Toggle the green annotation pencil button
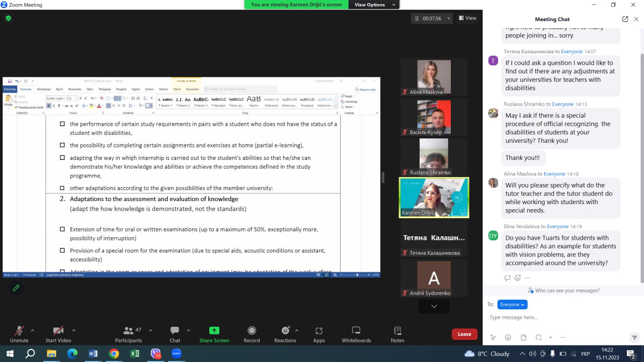The image size is (644, 362). (16, 288)
